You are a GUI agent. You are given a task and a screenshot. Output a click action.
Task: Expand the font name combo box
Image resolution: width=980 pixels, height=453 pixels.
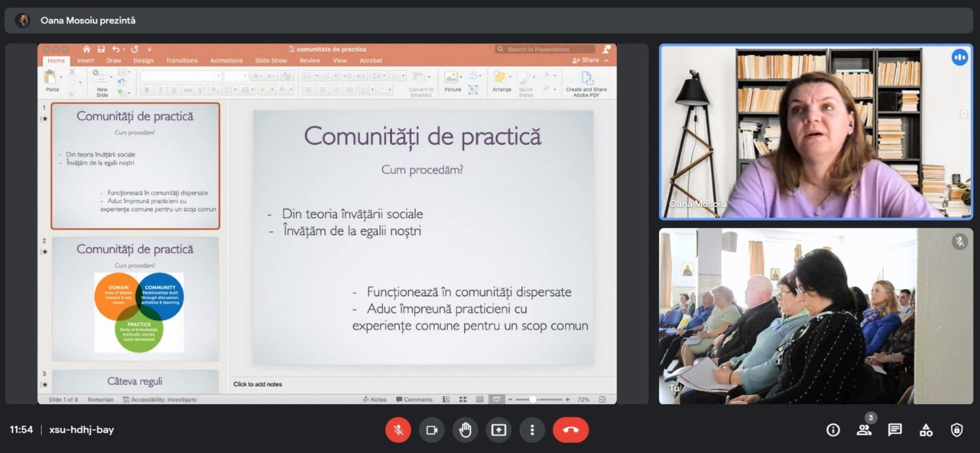pyautogui.click(x=218, y=76)
